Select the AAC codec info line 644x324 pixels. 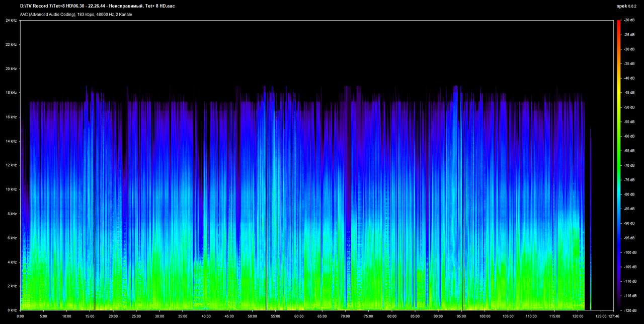point(76,15)
